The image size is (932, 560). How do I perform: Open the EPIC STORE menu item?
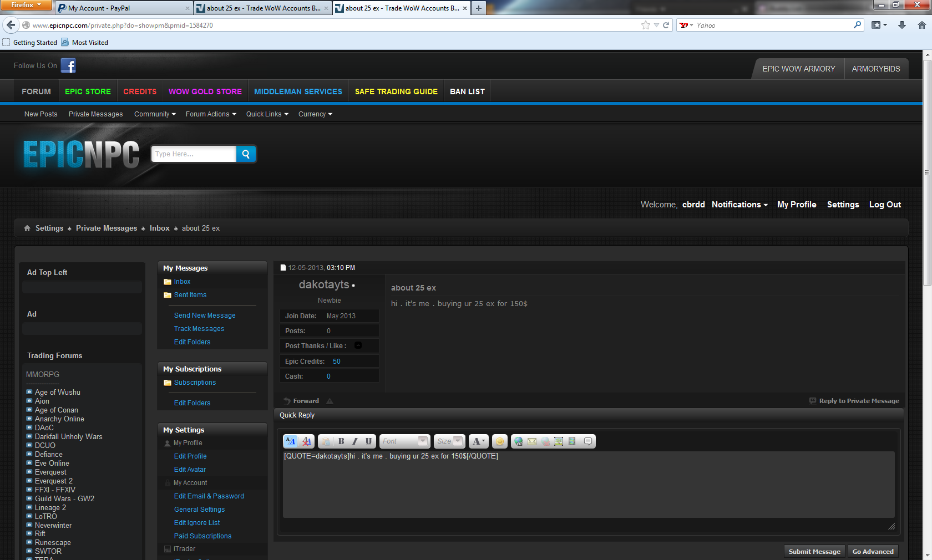pyautogui.click(x=88, y=91)
